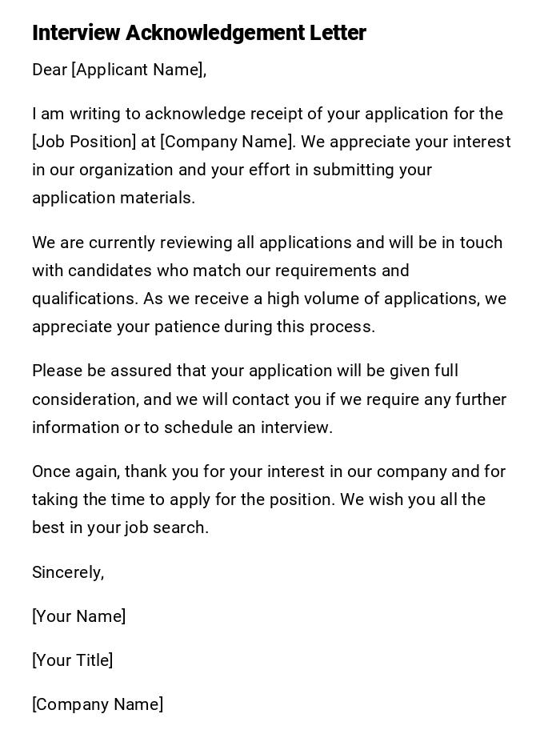The width and height of the screenshot is (560, 754).
Task: Click the line 'best in your job search.'
Action: click(120, 527)
